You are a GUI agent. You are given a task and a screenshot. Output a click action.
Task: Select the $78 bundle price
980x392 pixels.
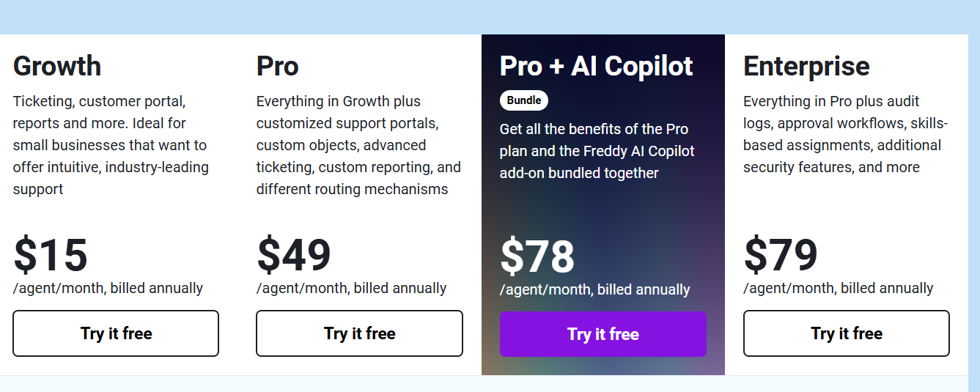tap(537, 256)
